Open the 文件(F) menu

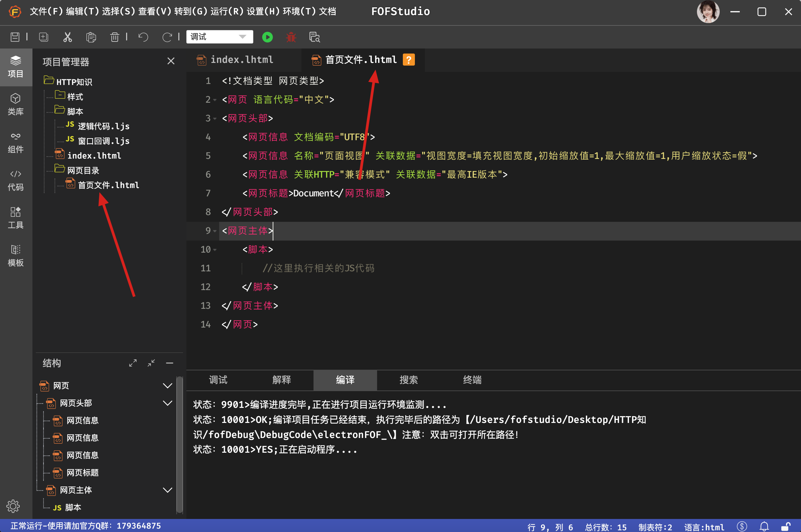point(46,11)
